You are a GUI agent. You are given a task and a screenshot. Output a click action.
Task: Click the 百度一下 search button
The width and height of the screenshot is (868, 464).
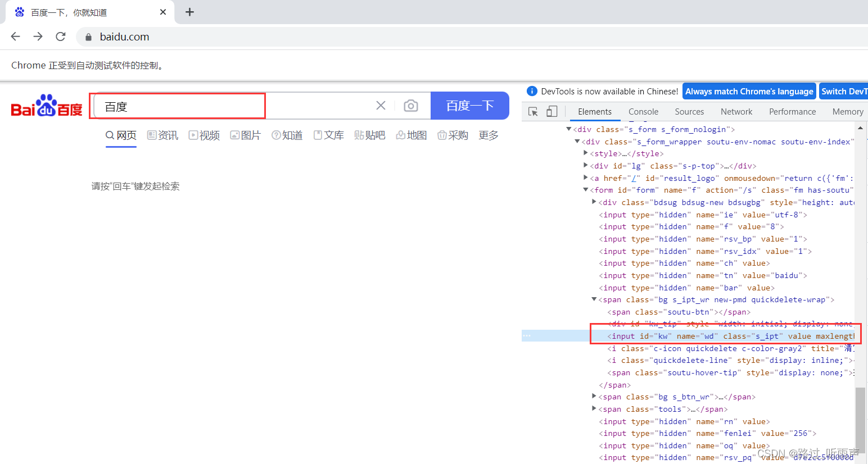470,106
